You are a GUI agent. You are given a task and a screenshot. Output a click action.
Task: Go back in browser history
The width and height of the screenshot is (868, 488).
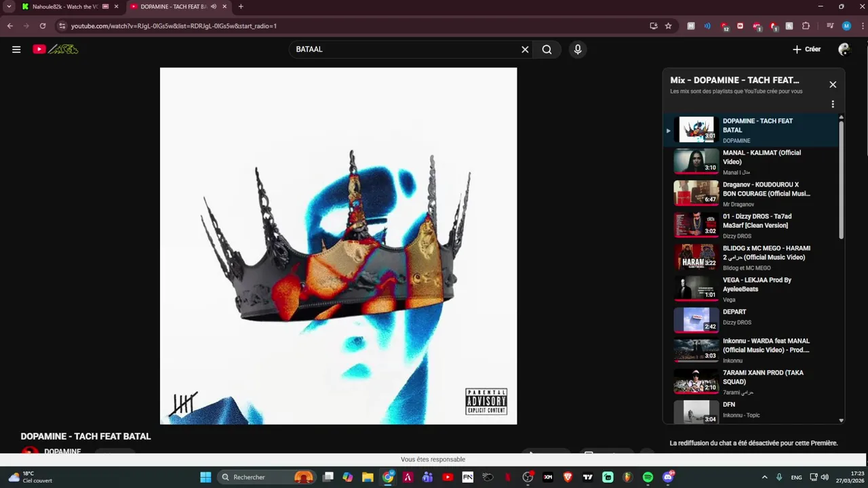pos(10,26)
